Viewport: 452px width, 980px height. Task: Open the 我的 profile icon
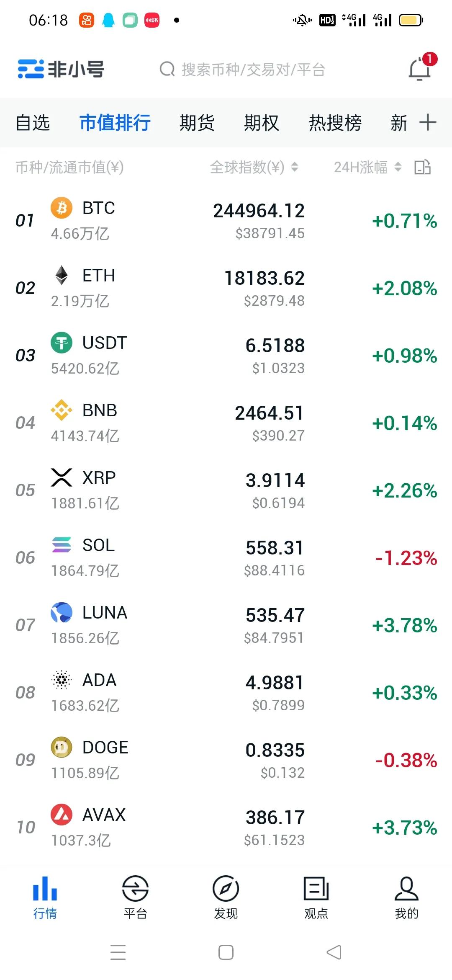click(406, 888)
